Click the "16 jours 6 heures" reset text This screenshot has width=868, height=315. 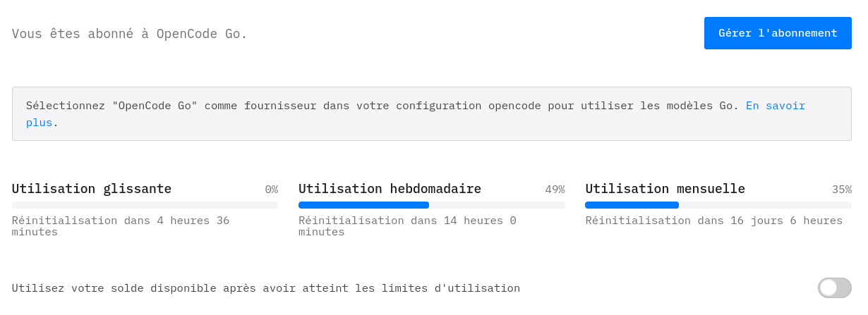tap(713, 221)
